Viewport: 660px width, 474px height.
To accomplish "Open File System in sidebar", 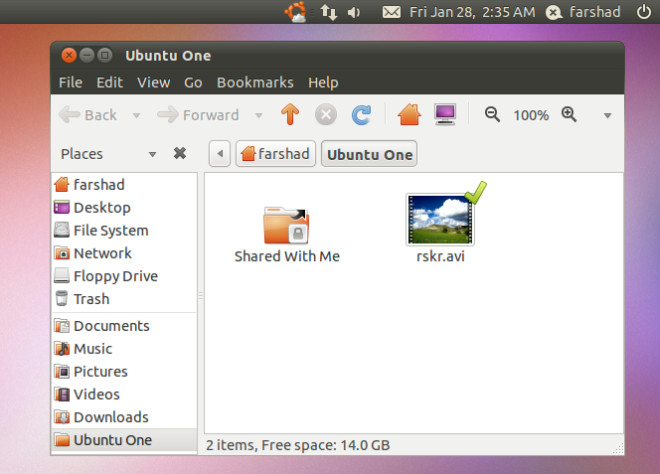I will [x=124, y=230].
